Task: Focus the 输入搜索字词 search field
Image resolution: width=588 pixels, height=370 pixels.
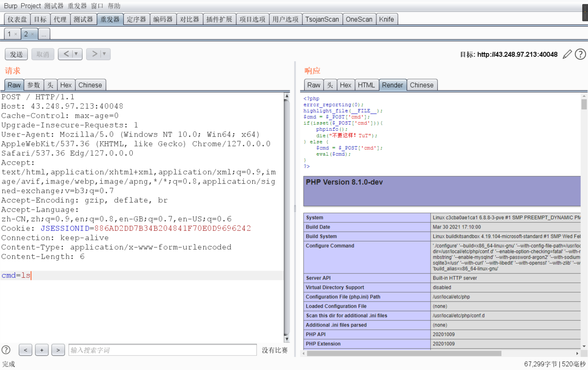Action: [x=163, y=350]
